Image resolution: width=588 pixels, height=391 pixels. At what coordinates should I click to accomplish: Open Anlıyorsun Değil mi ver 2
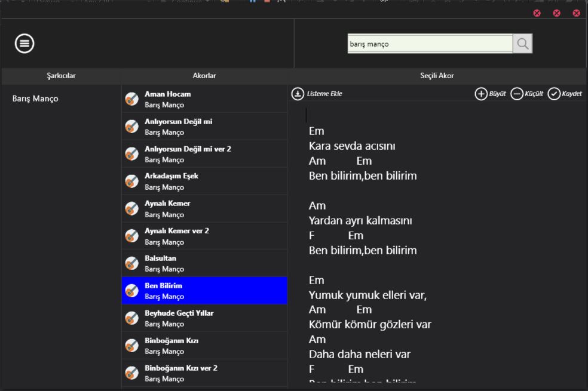[205, 154]
